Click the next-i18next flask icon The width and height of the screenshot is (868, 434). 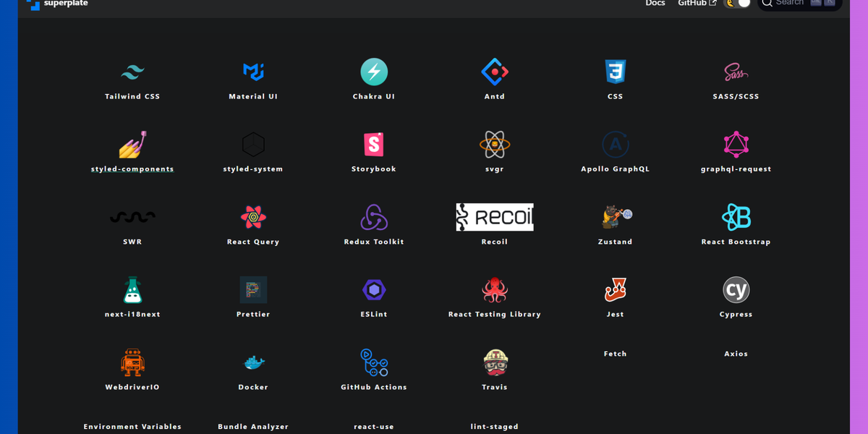click(x=132, y=290)
